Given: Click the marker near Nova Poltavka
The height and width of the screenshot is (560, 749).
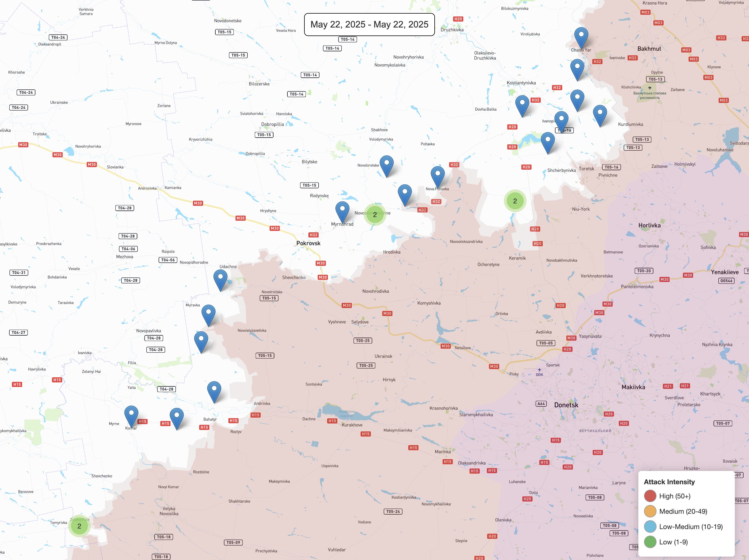Looking at the screenshot, I should click(437, 175).
